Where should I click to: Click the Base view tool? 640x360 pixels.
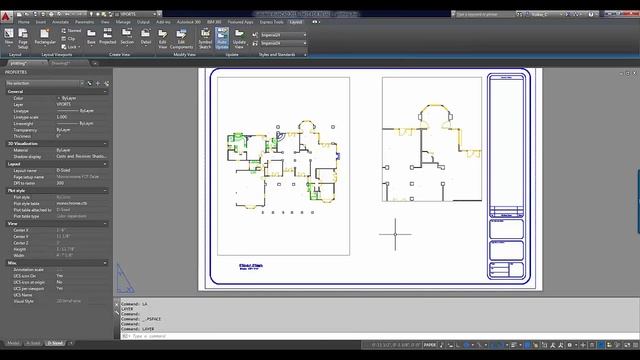pos(91,36)
